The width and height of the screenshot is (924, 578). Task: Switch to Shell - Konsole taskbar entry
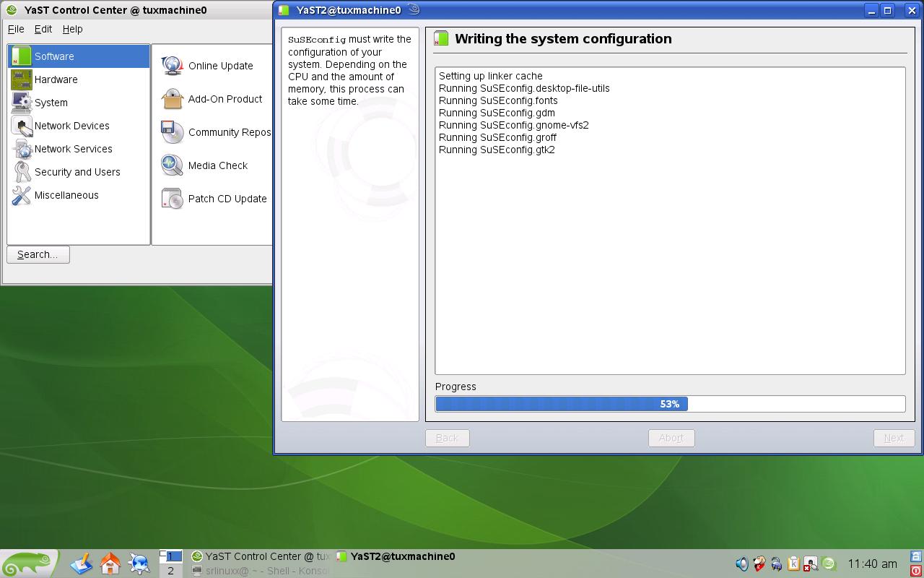[261, 571]
